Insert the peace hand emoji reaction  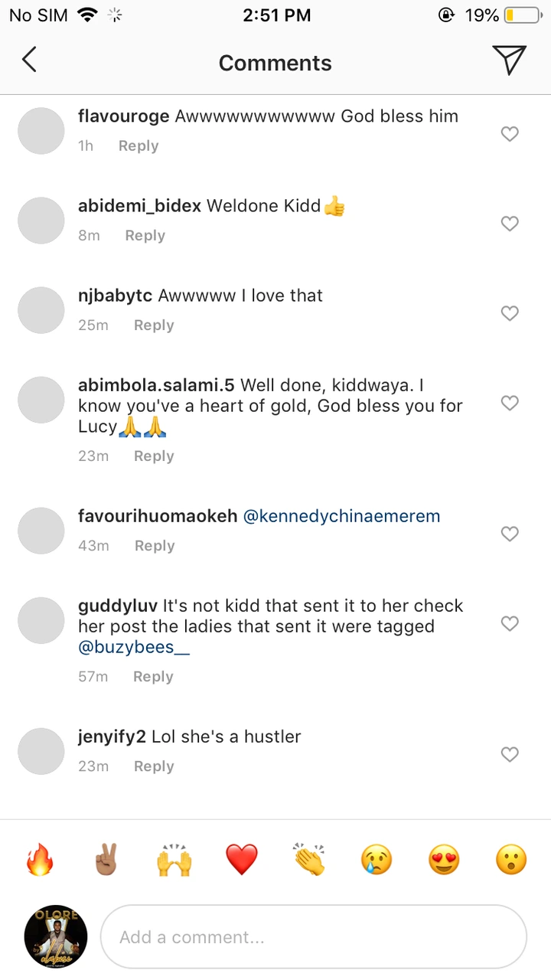[x=106, y=861]
